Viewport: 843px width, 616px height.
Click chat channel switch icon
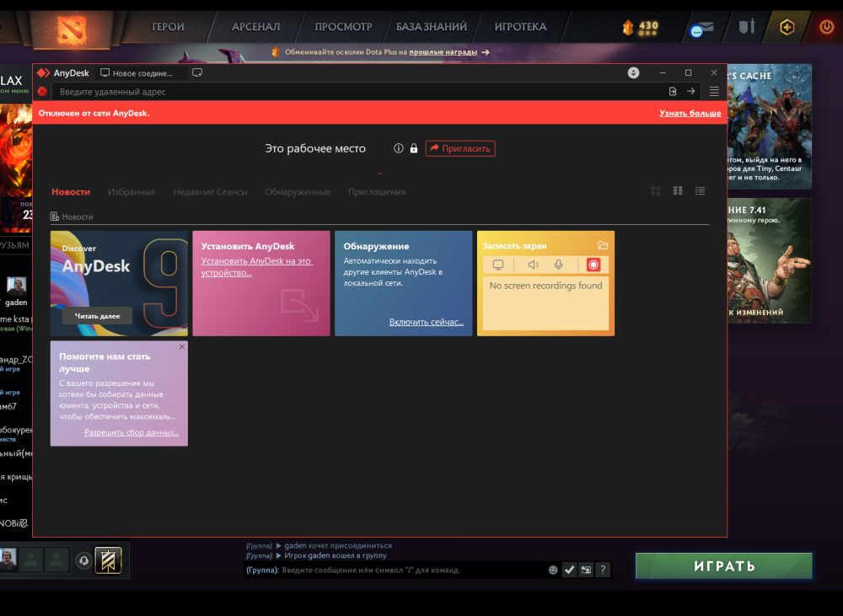586,570
